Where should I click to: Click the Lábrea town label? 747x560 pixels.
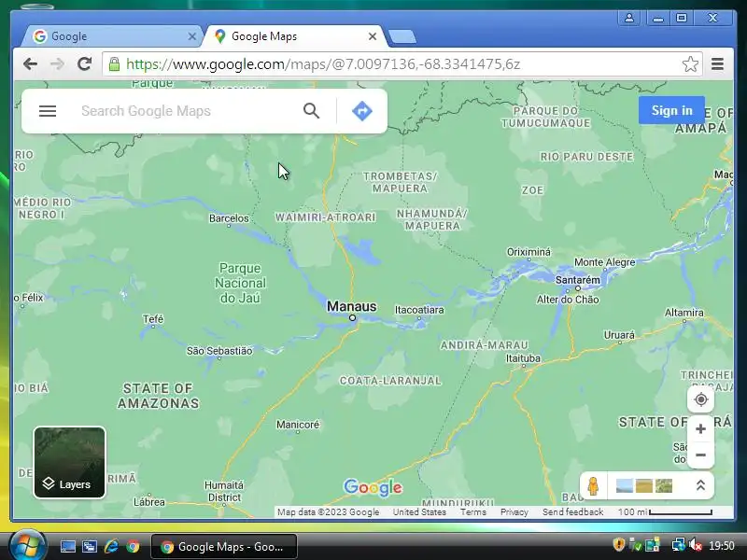coord(149,502)
